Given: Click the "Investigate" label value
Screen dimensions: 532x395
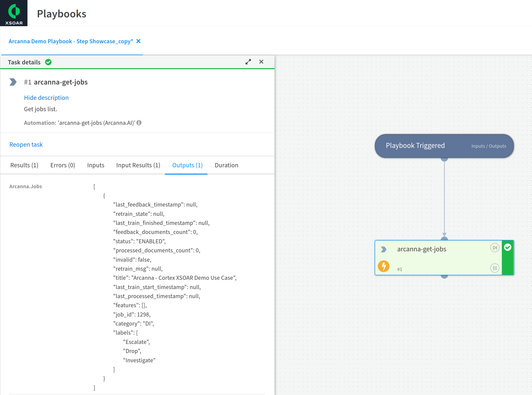Looking at the screenshot, I should point(139,360).
